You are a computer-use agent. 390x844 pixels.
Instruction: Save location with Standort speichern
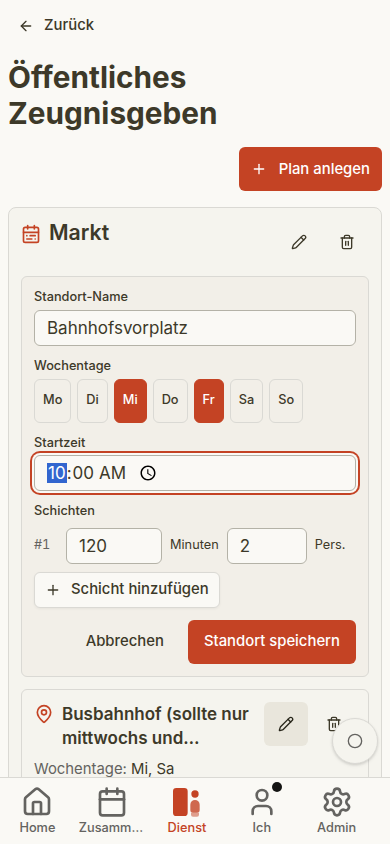(x=272, y=642)
